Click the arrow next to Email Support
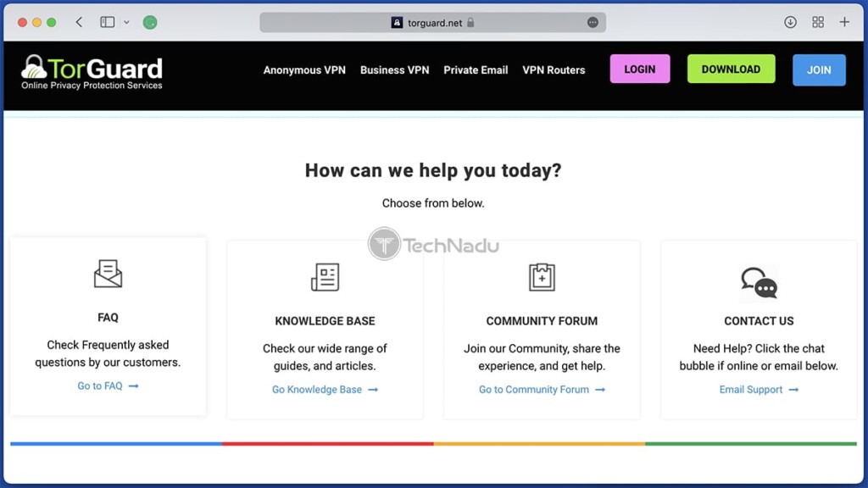 793,390
